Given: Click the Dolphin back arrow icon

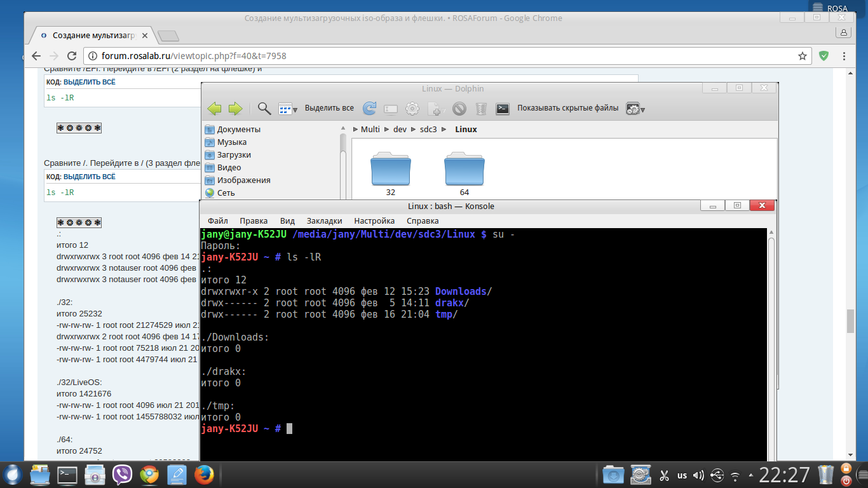Looking at the screenshot, I should click(215, 109).
